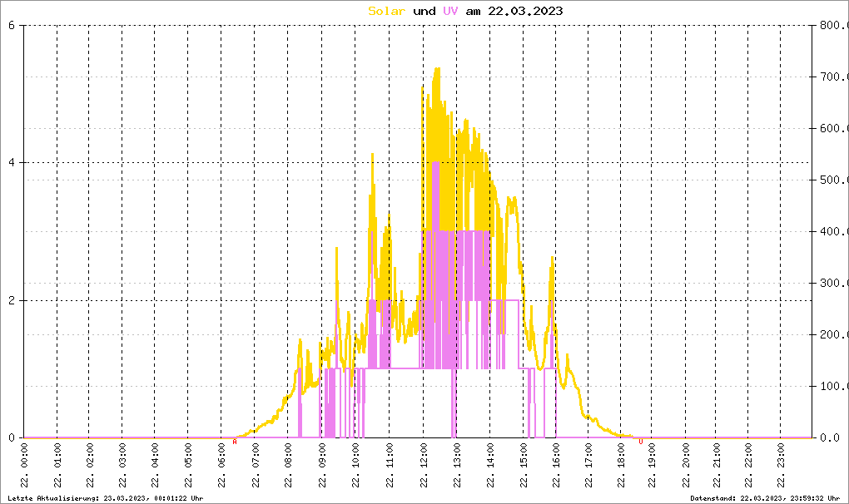Image resolution: width=849 pixels, height=504 pixels.
Task: Click the yellow word Solar in the title
Action: tap(386, 11)
